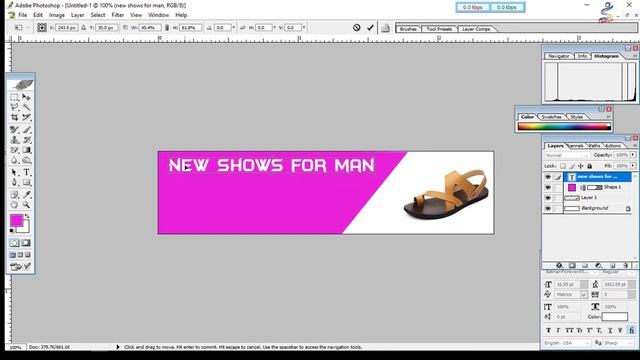Image resolution: width=640 pixels, height=360 pixels.
Task: Select the Gradient tool
Action: tap(27, 150)
